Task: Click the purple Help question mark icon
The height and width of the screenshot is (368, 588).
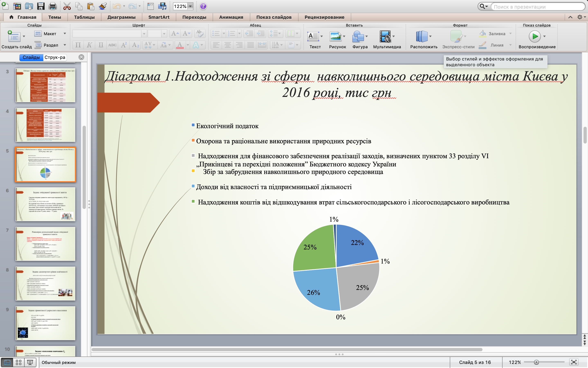Action: 203,6
